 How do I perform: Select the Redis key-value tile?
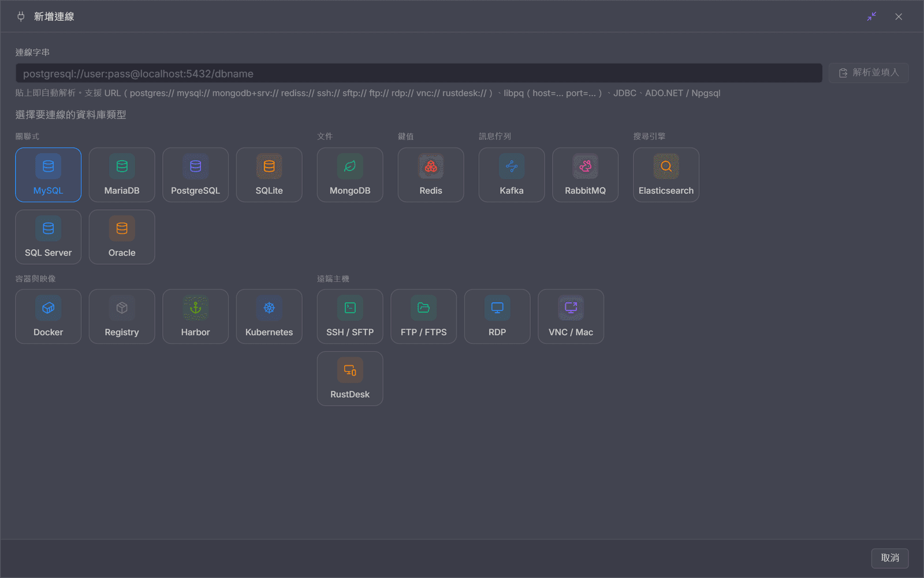[x=431, y=175]
